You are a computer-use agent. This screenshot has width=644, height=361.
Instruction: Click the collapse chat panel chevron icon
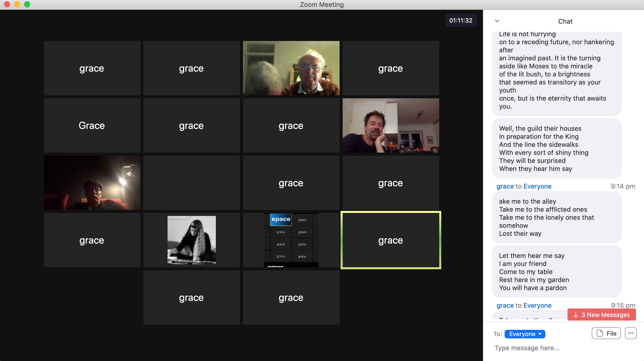click(497, 20)
